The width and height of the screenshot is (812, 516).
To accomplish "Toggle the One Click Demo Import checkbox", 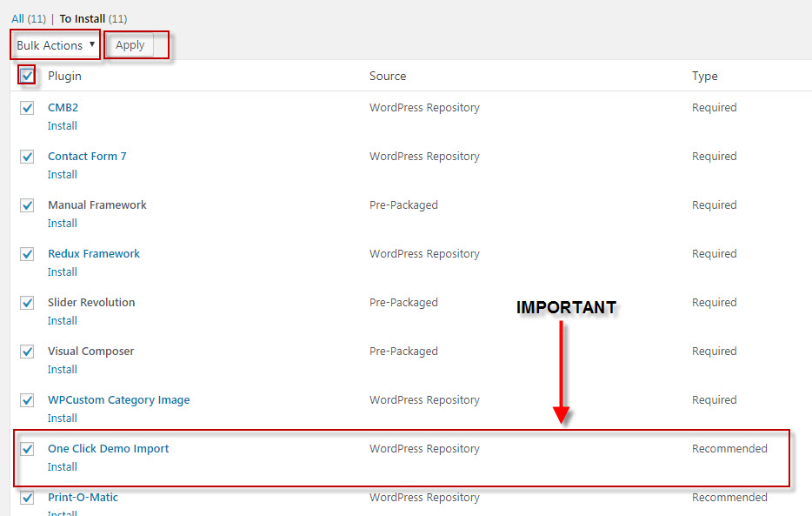I will point(28,449).
